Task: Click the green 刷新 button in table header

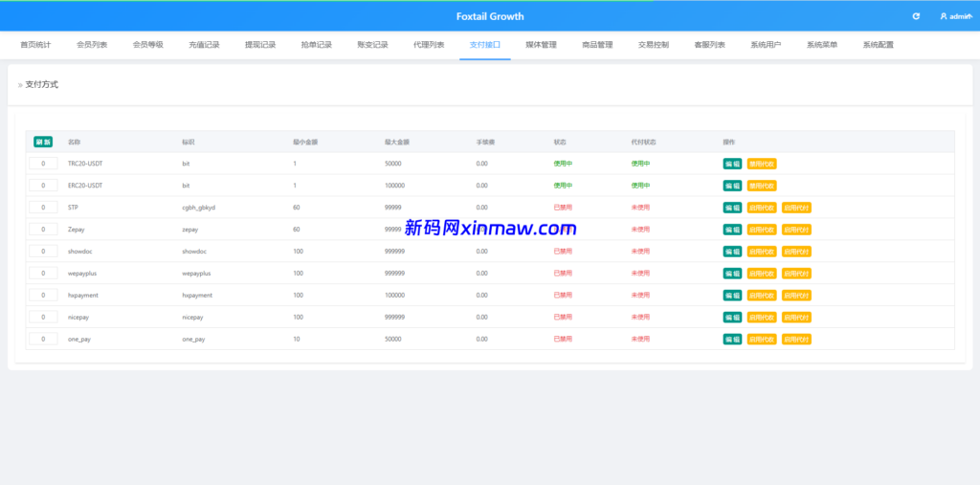Action: point(43,142)
